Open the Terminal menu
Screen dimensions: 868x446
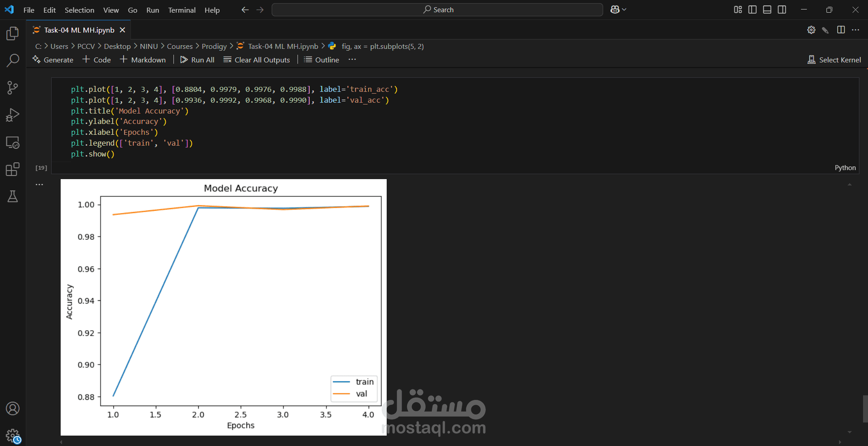pos(182,10)
